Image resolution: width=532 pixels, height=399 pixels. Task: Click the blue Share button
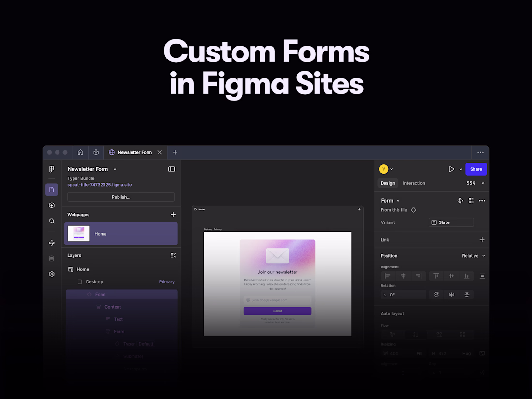point(476,169)
